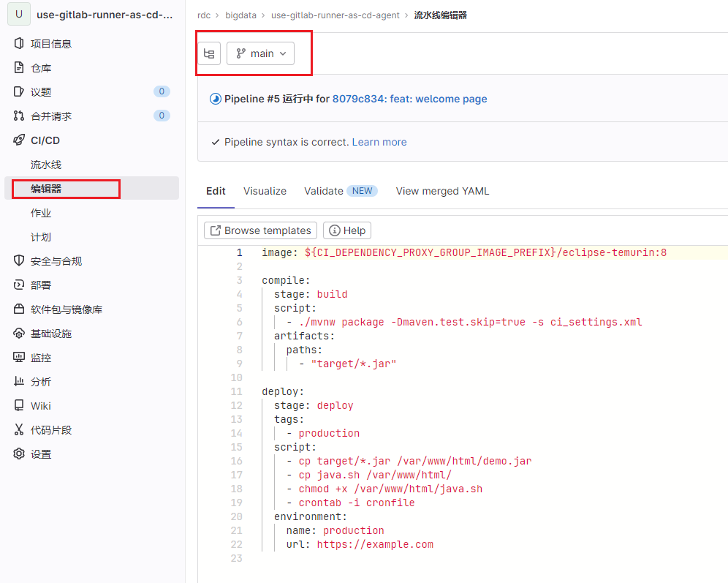Open the bigdata breadcrumb link
The image size is (728, 583).
click(240, 15)
